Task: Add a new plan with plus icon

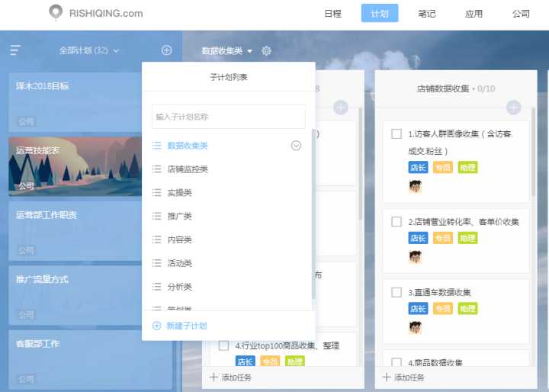Action: click(166, 50)
